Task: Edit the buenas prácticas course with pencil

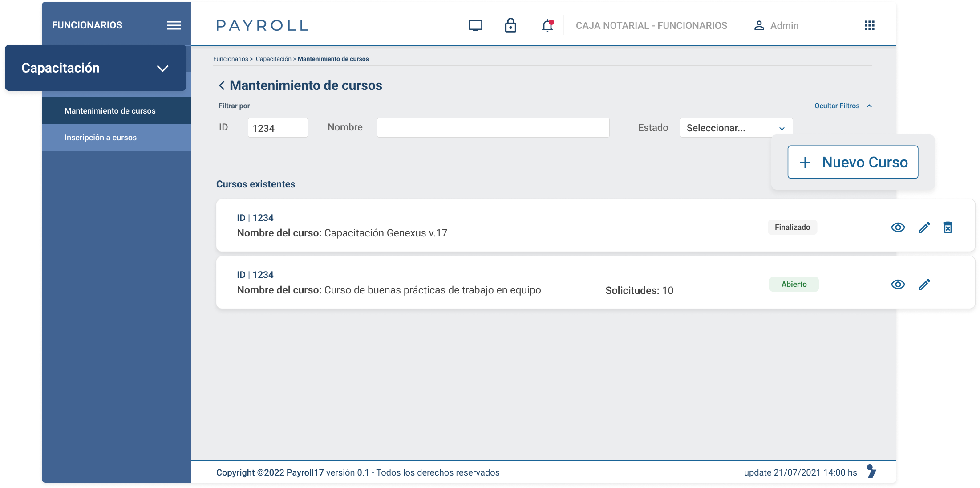Action: (x=924, y=285)
